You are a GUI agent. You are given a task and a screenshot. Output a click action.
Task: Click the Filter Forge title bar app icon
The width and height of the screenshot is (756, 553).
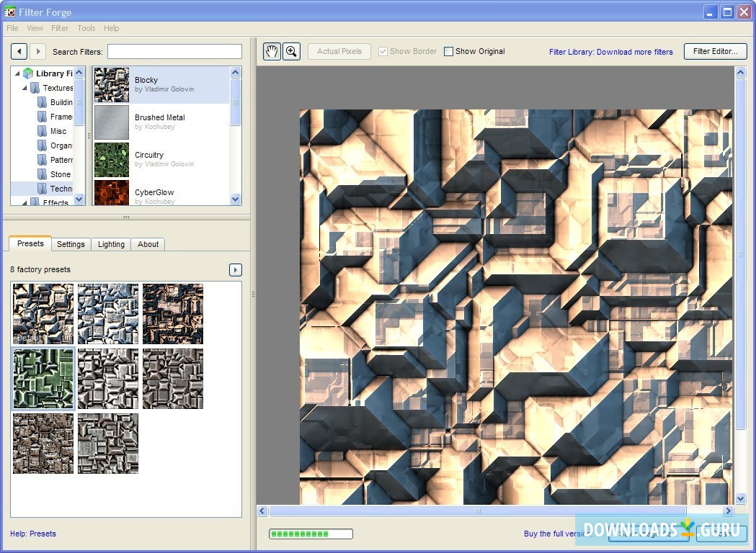pos(9,12)
